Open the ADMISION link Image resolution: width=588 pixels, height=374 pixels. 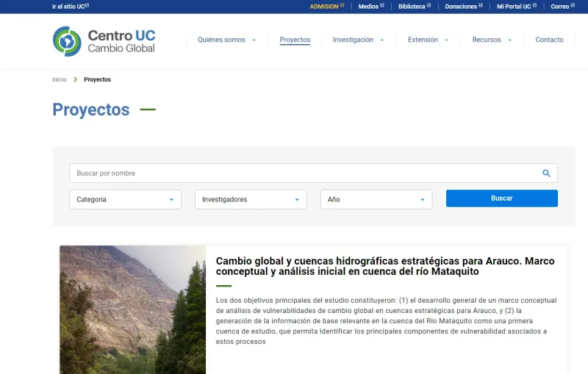coord(324,7)
